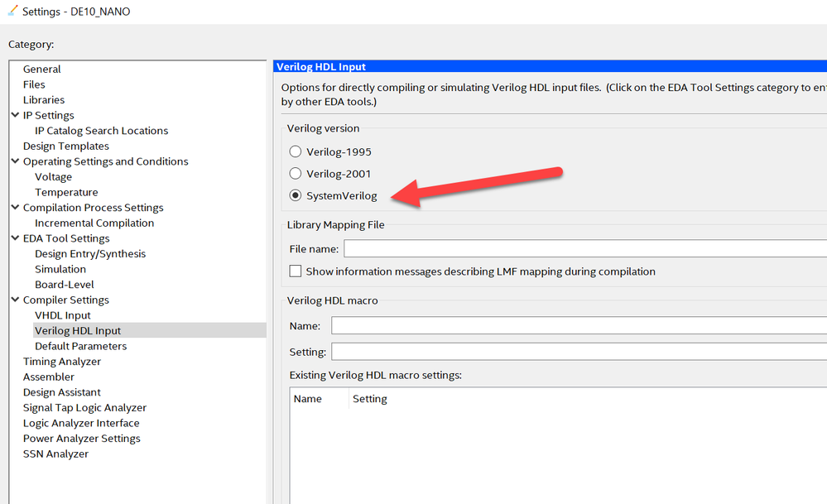The image size is (827, 504).
Task: Open the Files category
Action: point(34,84)
